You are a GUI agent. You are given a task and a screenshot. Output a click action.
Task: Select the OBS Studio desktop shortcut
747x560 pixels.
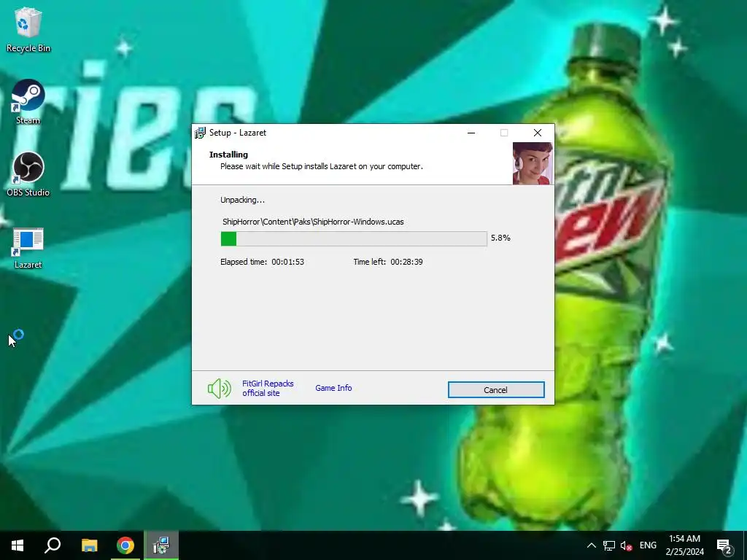click(x=28, y=174)
